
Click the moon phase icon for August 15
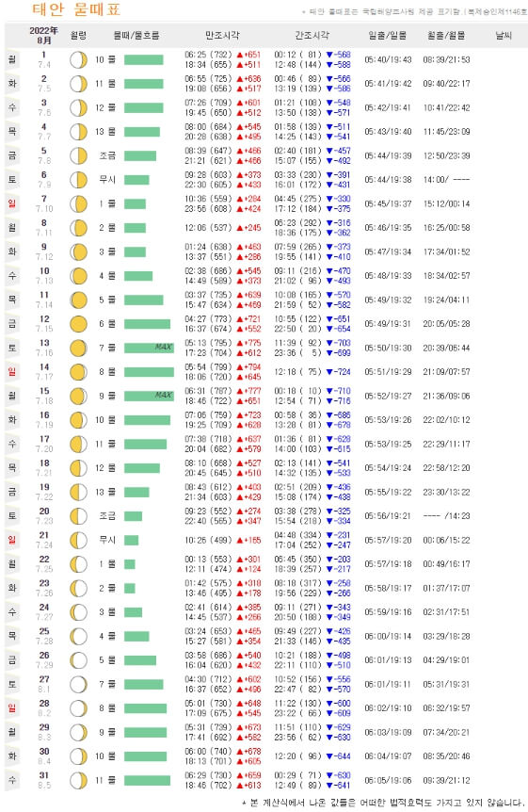coord(79,396)
